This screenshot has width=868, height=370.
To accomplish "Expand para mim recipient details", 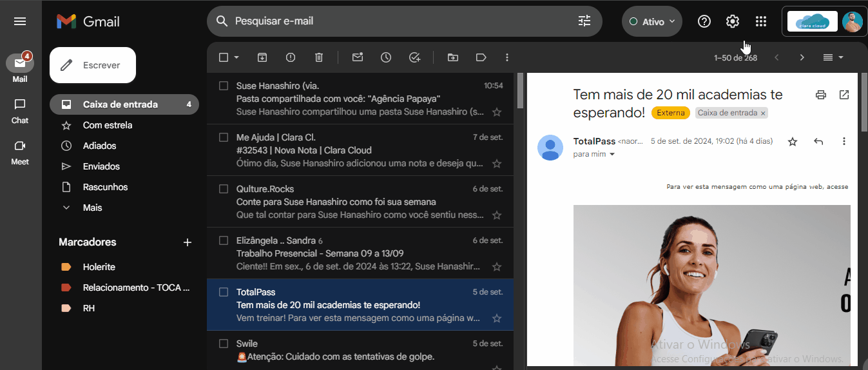I will point(612,155).
